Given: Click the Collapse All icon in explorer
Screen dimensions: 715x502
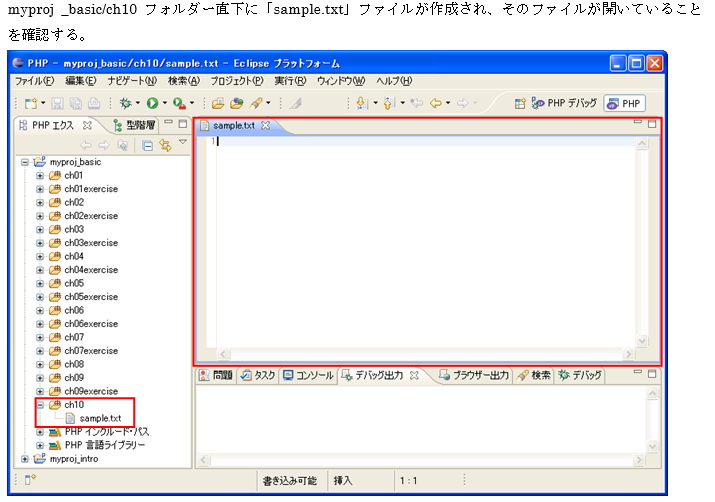Looking at the screenshot, I should tap(147, 145).
